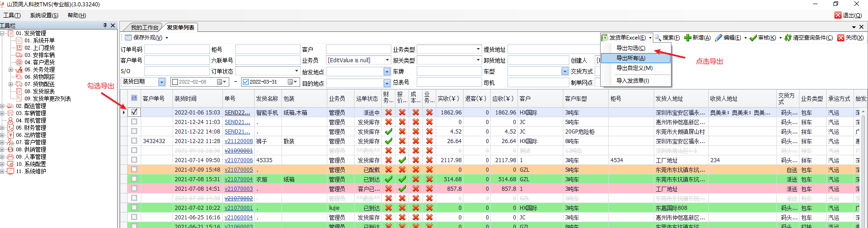Click the red 退出(Q) exit button

[x=848, y=15]
